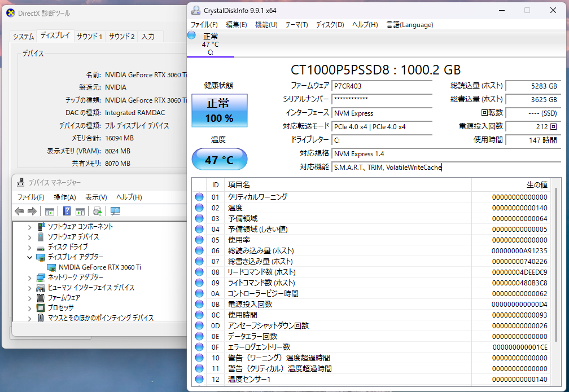Switch to サウンド 1 tab in DirectX tool
The width and height of the screenshot is (569, 392).
[89, 36]
